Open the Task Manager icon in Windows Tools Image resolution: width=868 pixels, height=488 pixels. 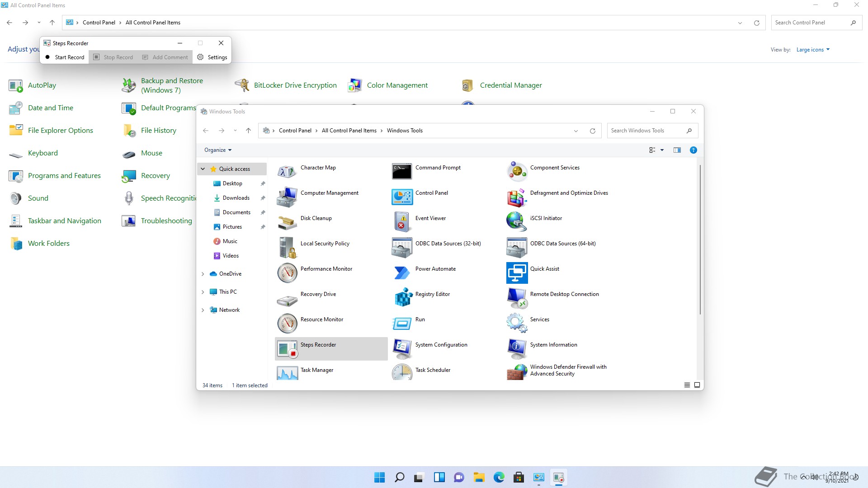point(287,372)
